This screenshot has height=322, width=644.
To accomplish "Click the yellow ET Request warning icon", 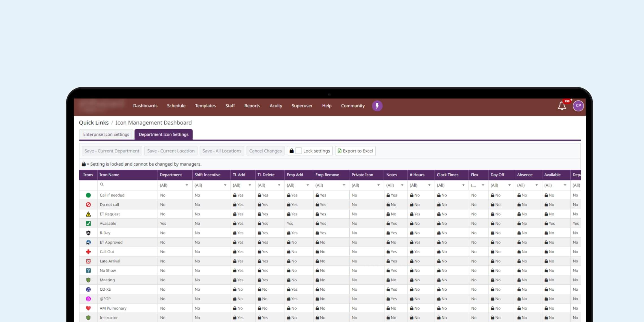I will point(88,214).
